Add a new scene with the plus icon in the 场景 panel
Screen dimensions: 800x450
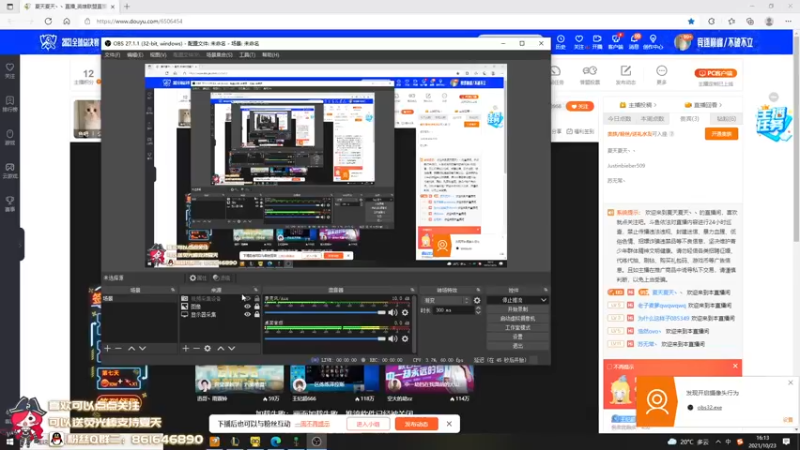tap(107, 348)
